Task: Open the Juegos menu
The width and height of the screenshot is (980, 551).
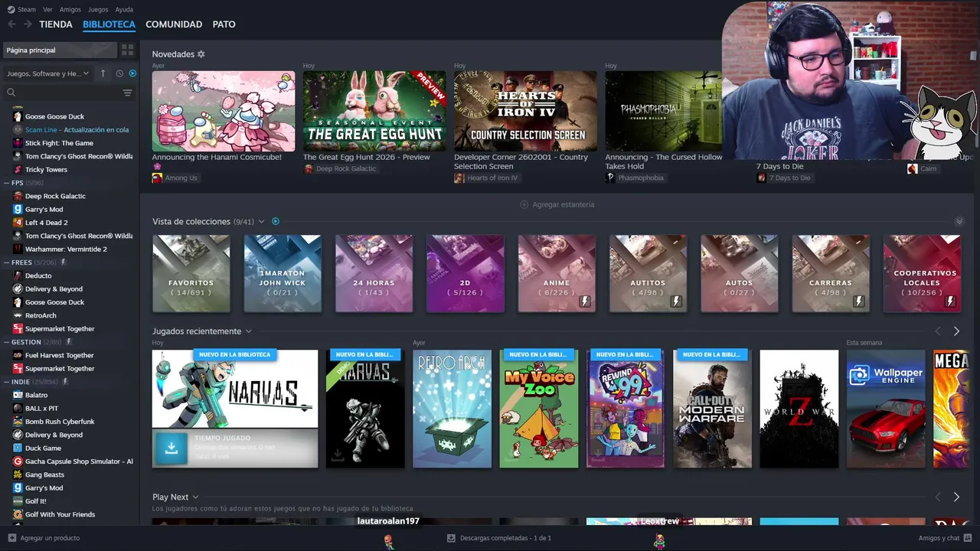Action: [98, 9]
